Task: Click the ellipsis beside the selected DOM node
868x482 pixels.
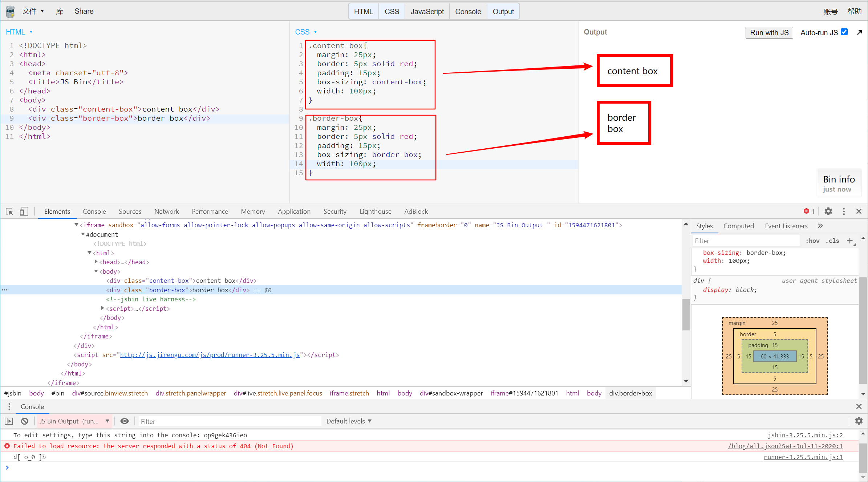Action: (x=5, y=290)
